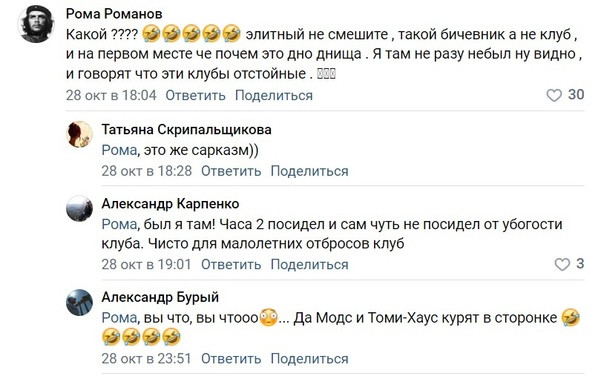Open Александр Карпенко's avatar image
This screenshot has width=604, height=376.
(79, 208)
